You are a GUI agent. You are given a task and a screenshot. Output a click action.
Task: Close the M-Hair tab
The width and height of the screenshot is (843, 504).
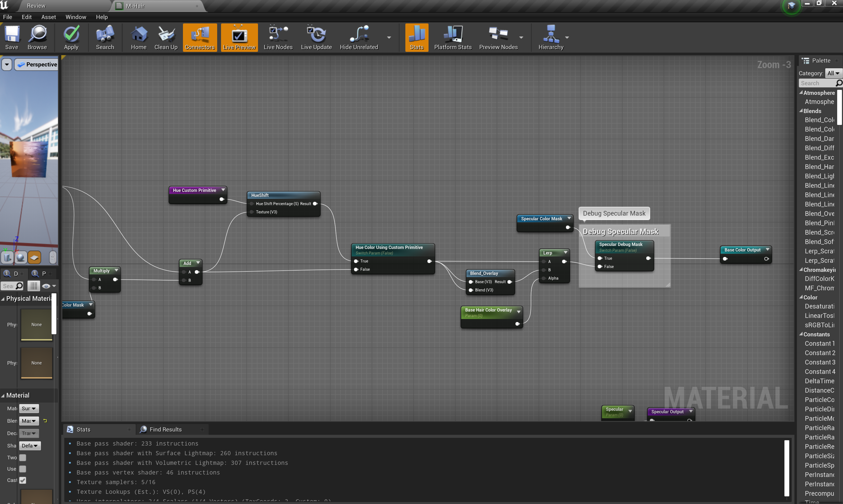click(x=197, y=6)
